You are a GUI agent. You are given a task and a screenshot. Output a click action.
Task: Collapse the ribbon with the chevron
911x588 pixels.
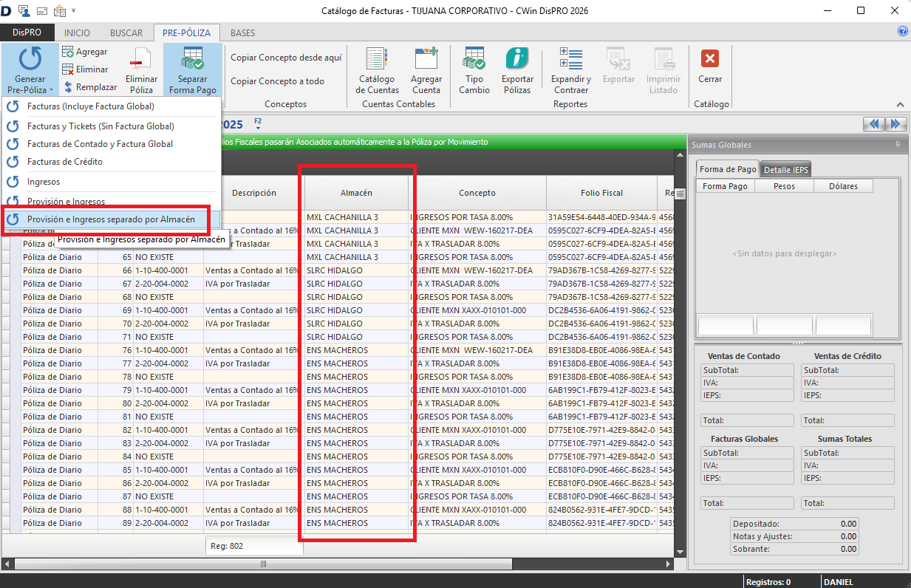coord(900,105)
